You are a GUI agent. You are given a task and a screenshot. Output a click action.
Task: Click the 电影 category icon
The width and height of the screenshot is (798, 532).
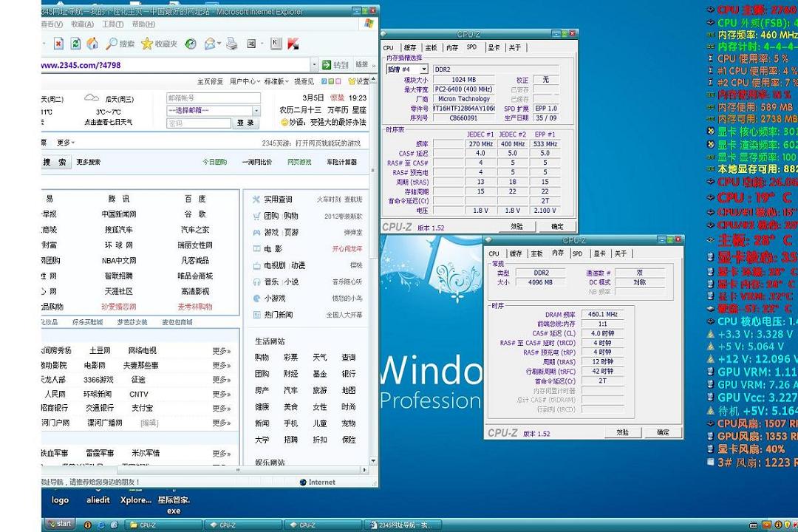click(x=256, y=249)
